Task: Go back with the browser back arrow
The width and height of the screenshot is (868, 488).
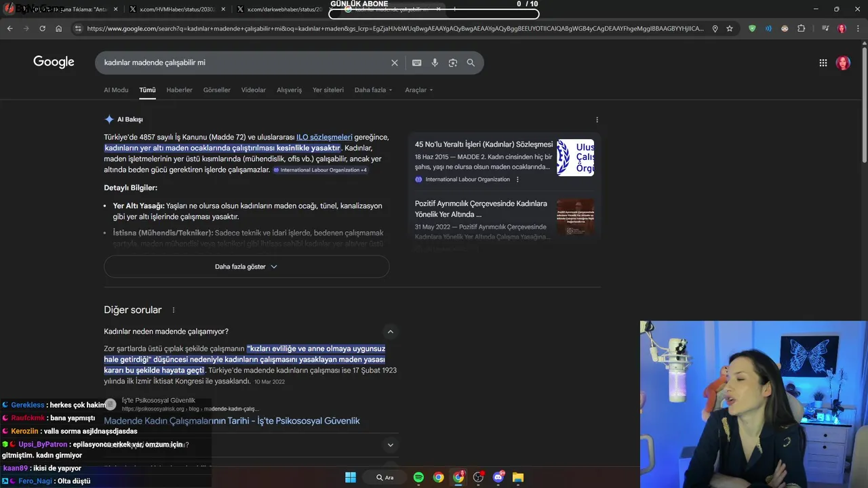Action: (9, 28)
